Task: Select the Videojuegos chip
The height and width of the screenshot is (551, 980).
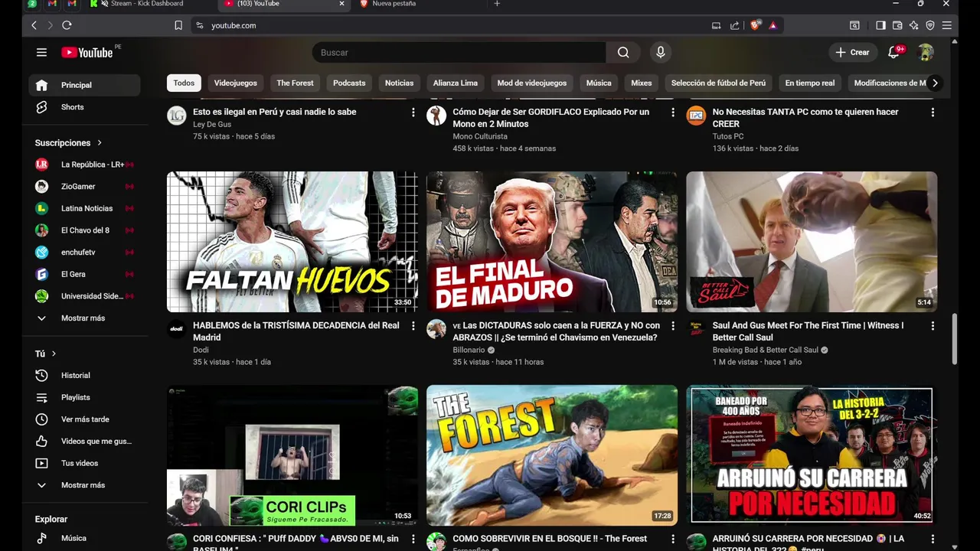Action: 235,83
